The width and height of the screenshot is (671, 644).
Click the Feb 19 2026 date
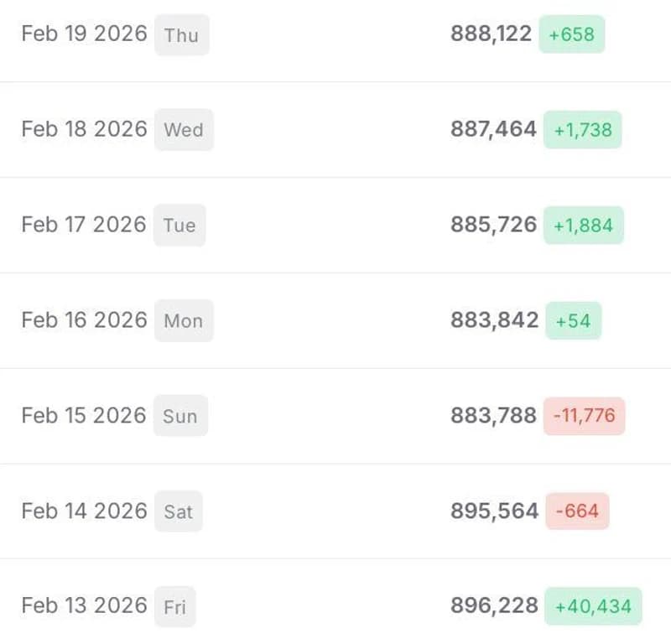85,34
